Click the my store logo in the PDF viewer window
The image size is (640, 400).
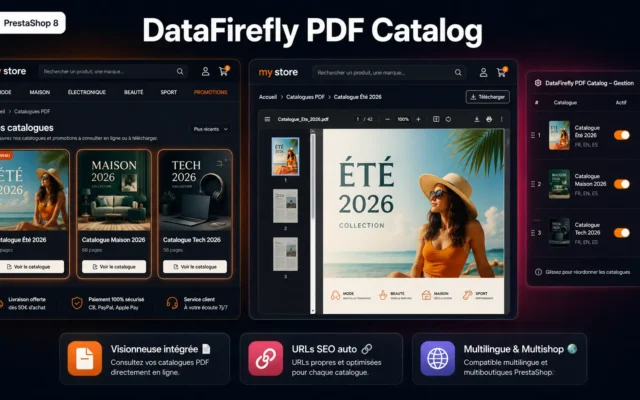click(278, 72)
